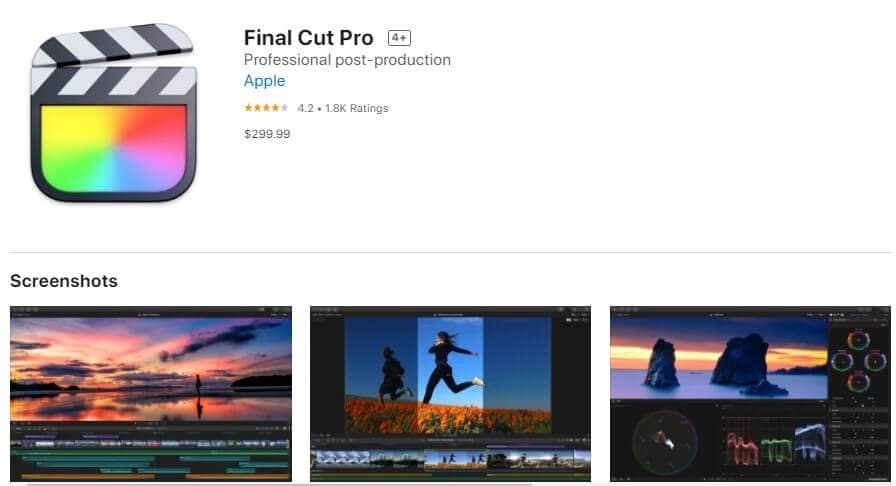Click the vectorscope circle in third screenshot
896x486 pixels.
[665, 441]
